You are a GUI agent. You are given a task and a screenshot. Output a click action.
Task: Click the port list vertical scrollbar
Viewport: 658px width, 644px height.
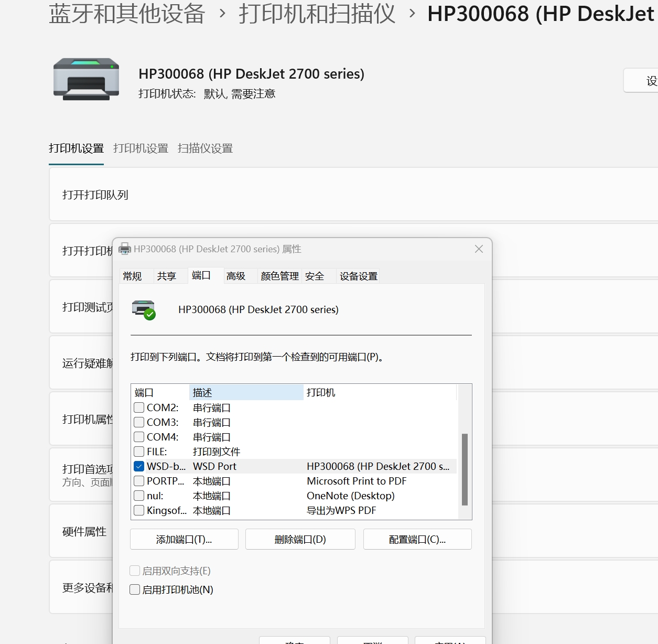465,469
